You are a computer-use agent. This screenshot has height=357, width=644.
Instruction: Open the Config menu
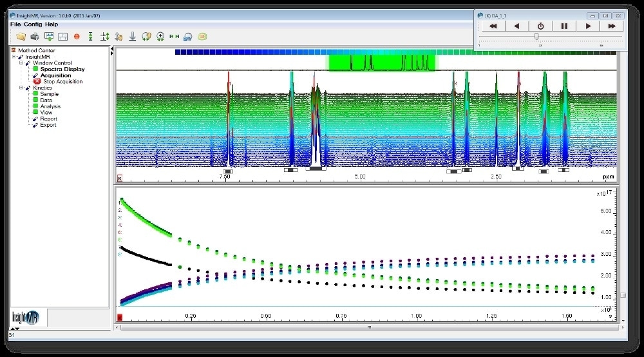click(x=33, y=24)
